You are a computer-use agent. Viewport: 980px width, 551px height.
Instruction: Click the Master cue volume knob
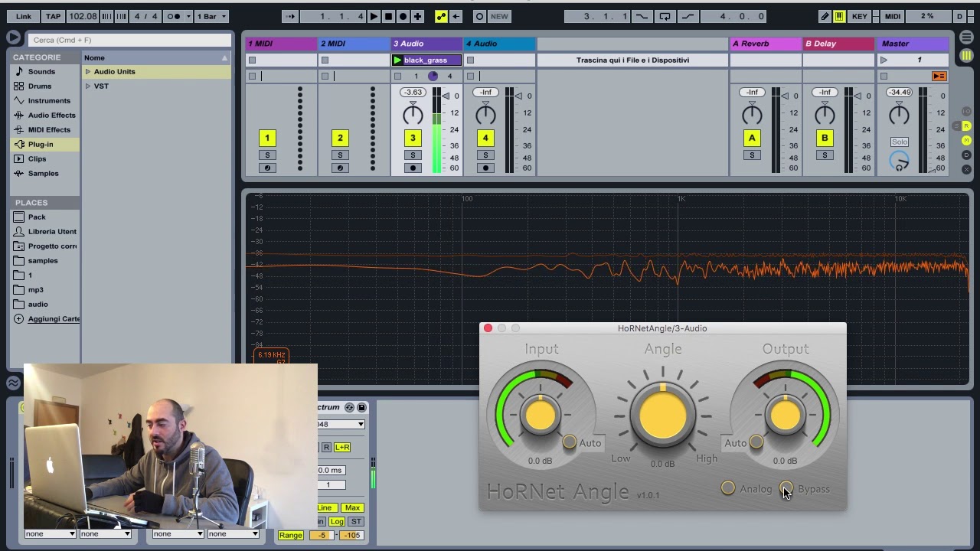point(899,160)
